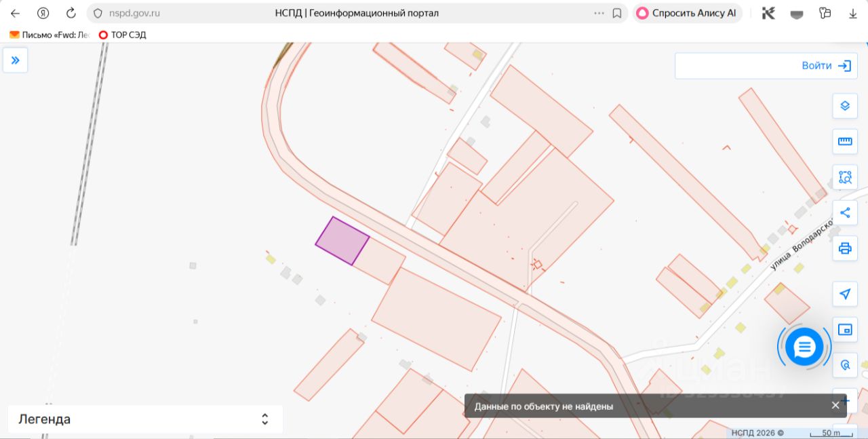The image size is (868, 439).
Task: Bookmark this page in browser
Action: pyautogui.click(x=617, y=13)
